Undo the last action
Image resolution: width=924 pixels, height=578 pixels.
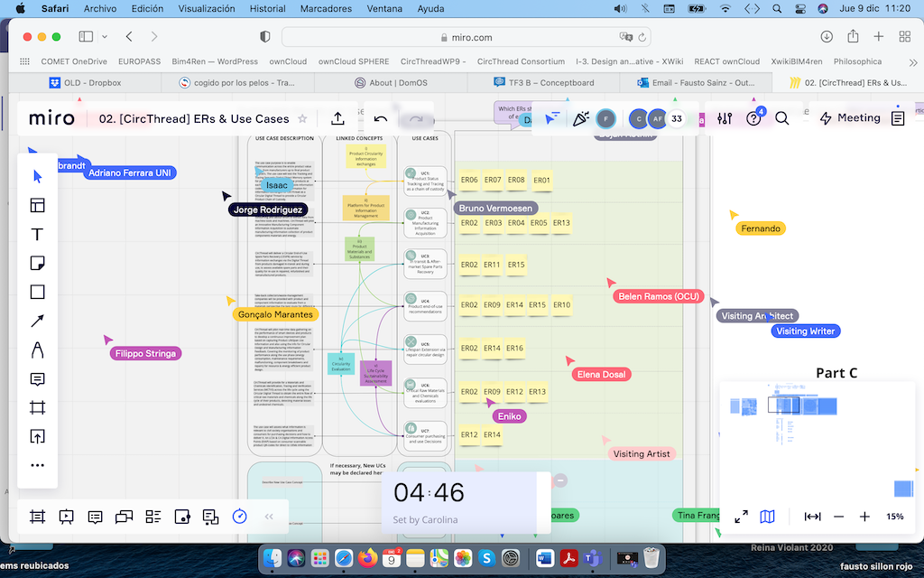381,118
